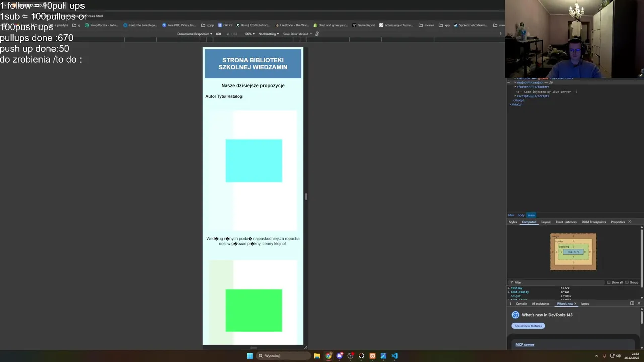The width and height of the screenshot is (644, 362).
Task: Open the 100% zoom dropdown
Action: click(249, 34)
